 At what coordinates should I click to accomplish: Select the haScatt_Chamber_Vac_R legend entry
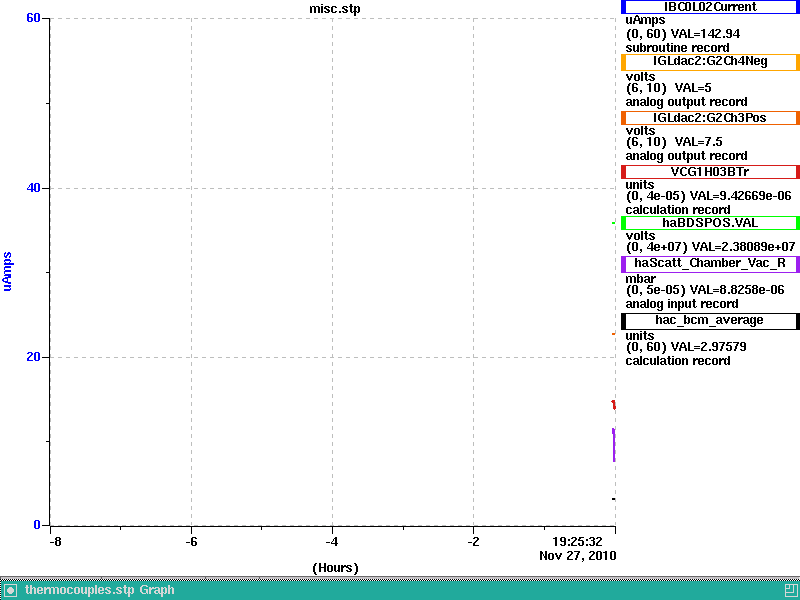(x=710, y=264)
